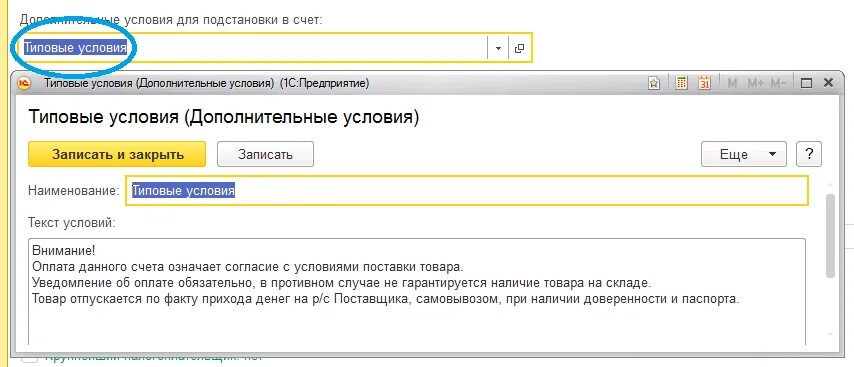Viewport: 854px width, 367px height.
Task: Toggle the partially hidden checkbox below the dialog
Action: point(30,359)
